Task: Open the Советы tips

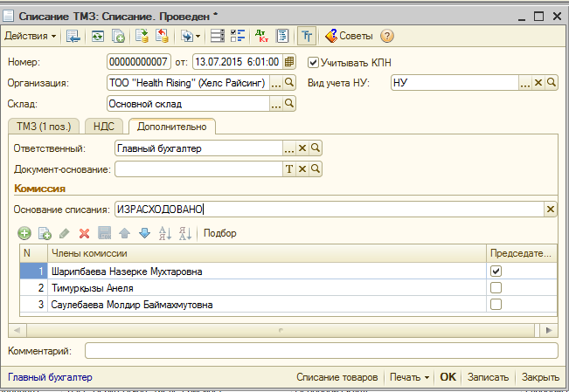Action: (x=349, y=36)
